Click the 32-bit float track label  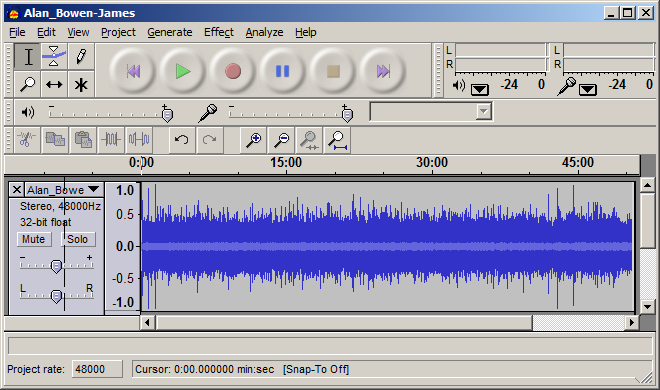[x=45, y=222]
